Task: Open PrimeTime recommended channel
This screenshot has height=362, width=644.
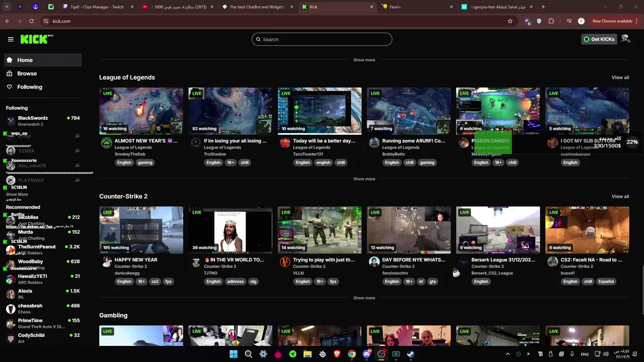Action: (43, 323)
